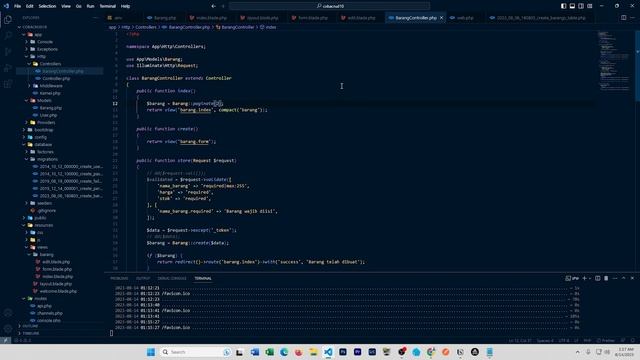Close the BarangController.php tab
Viewport: 640px width, 360px height.
pos(441,18)
